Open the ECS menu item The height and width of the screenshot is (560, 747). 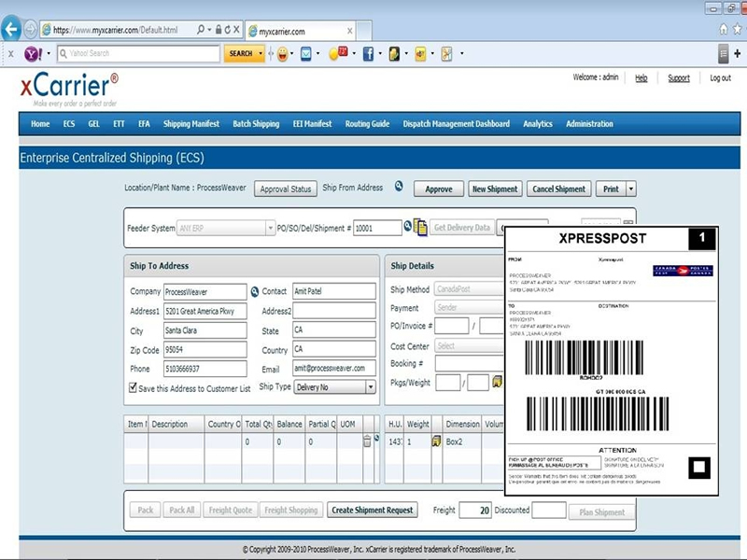click(69, 124)
